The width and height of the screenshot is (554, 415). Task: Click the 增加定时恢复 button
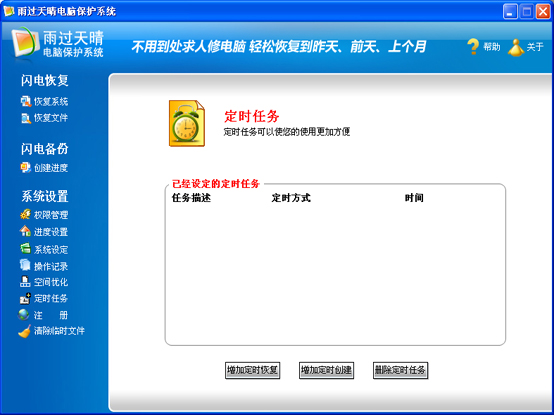(x=253, y=370)
